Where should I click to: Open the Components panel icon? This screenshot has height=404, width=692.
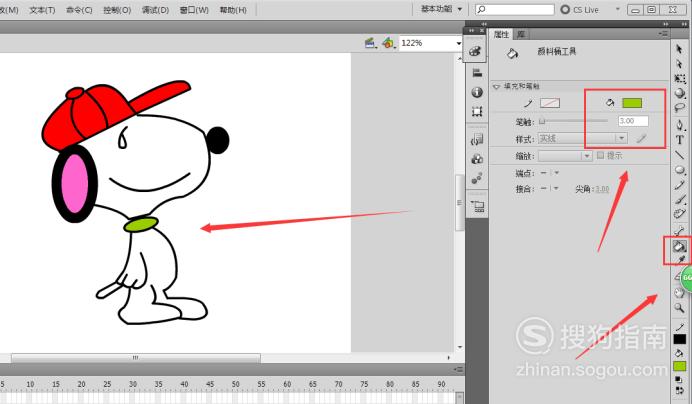point(477,159)
